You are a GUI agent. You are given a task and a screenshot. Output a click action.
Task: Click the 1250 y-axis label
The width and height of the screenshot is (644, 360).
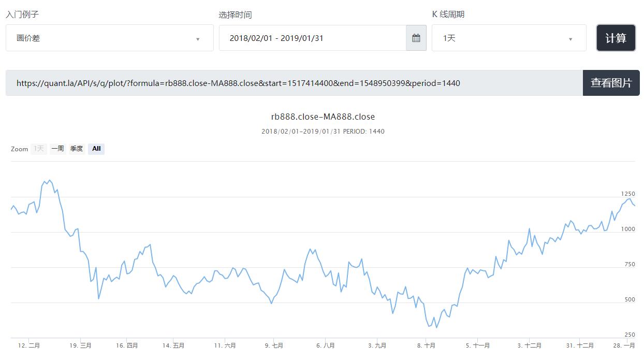click(627, 194)
